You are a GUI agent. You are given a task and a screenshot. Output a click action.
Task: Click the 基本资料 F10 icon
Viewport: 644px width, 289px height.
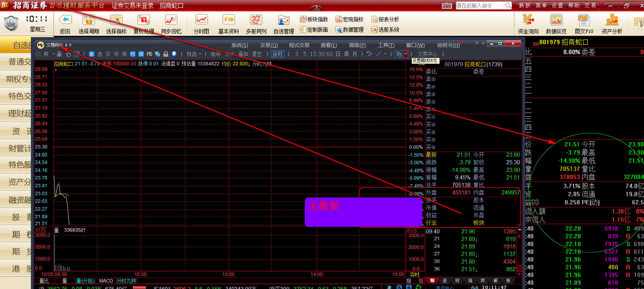point(229,20)
